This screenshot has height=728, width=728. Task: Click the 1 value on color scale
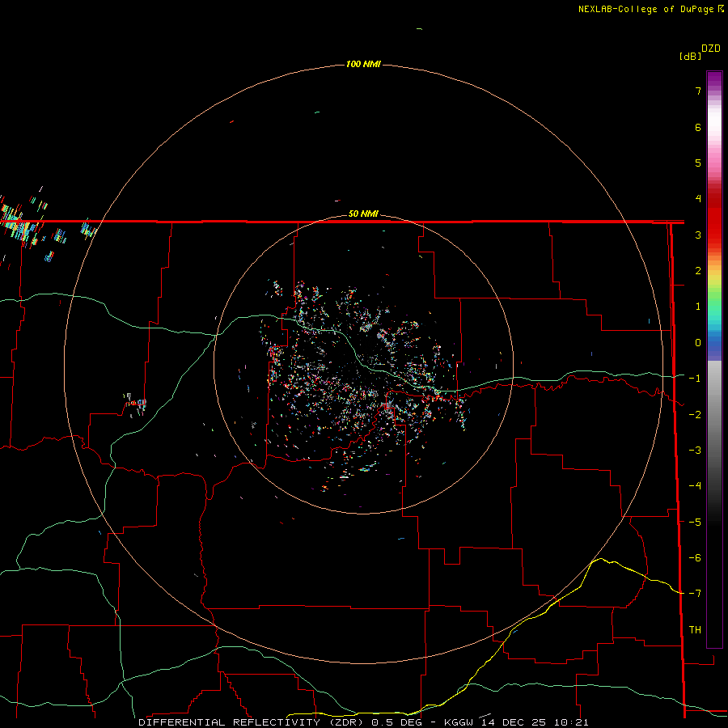698,307
